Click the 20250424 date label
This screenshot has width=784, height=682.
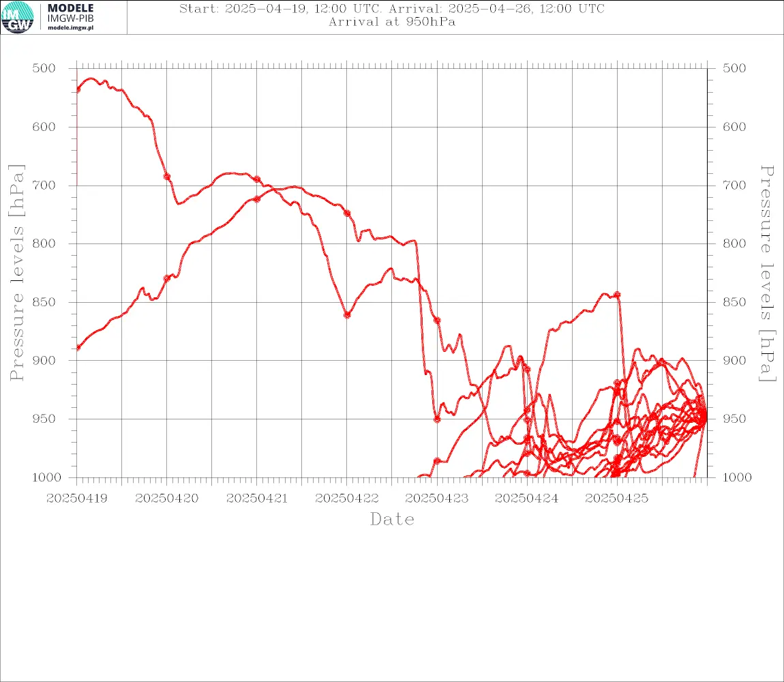527,499
